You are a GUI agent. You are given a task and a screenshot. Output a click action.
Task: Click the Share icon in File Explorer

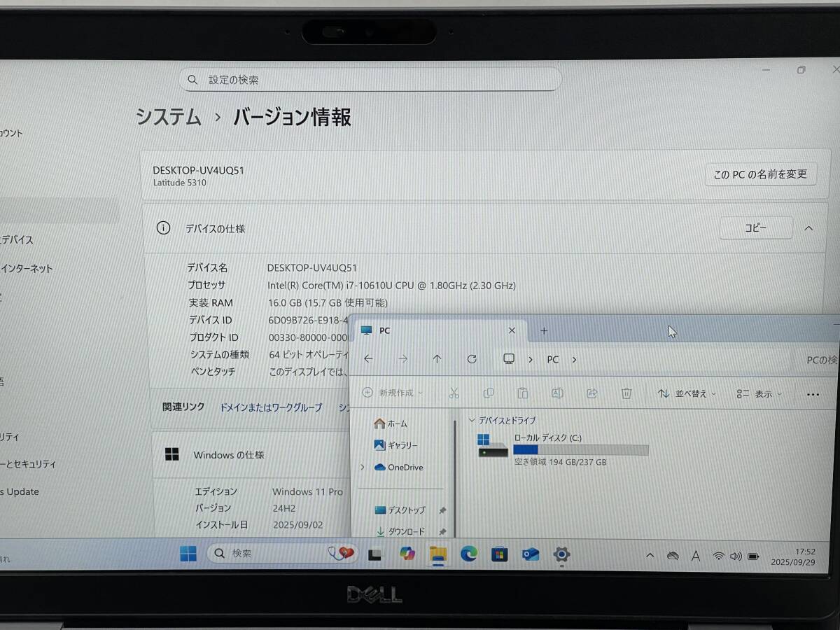point(591,393)
